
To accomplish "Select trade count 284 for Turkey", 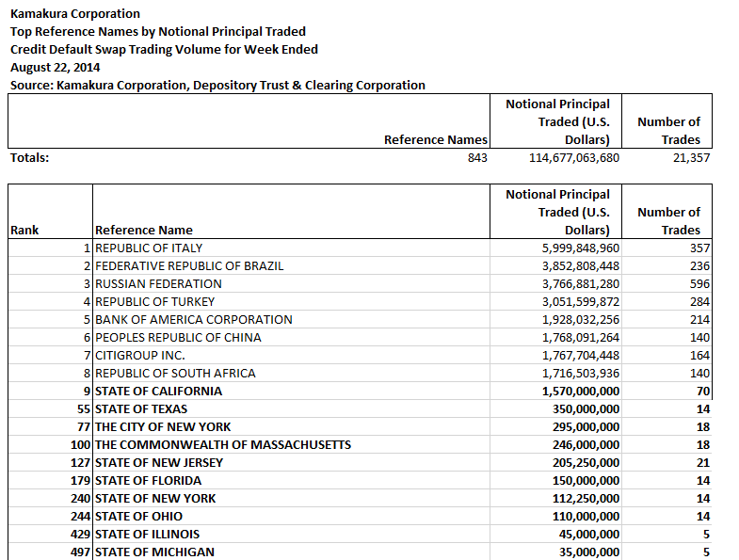I will tap(699, 302).
